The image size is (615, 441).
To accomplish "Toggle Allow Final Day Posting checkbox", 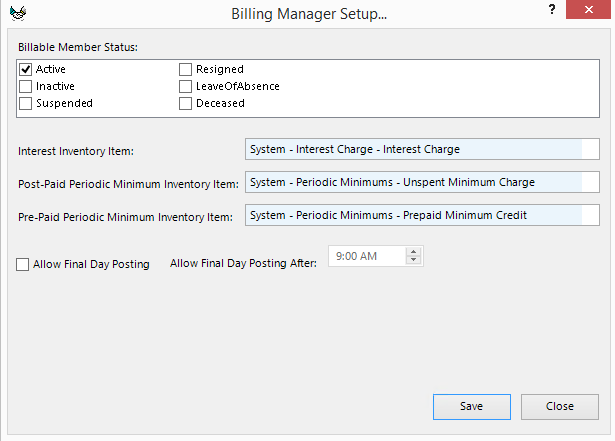I will tap(23, 265).
